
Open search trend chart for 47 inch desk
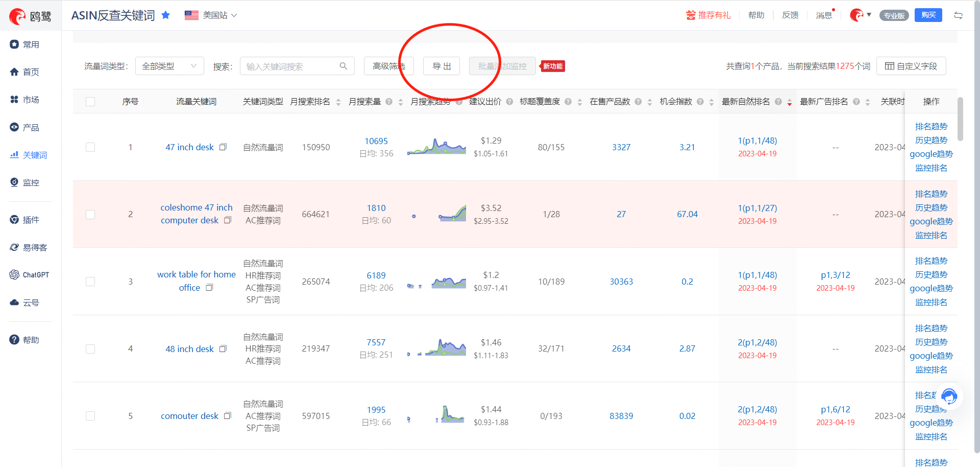click(x=436, y=147)
